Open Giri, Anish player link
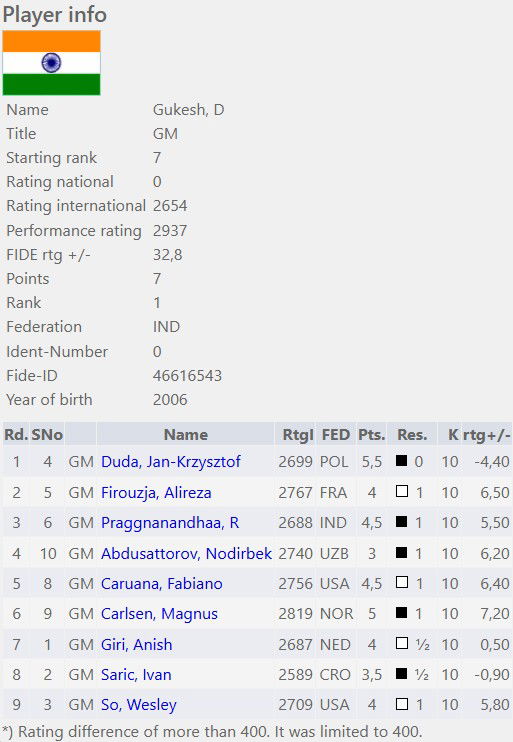The image size is (513, 742). pos(136,645)
